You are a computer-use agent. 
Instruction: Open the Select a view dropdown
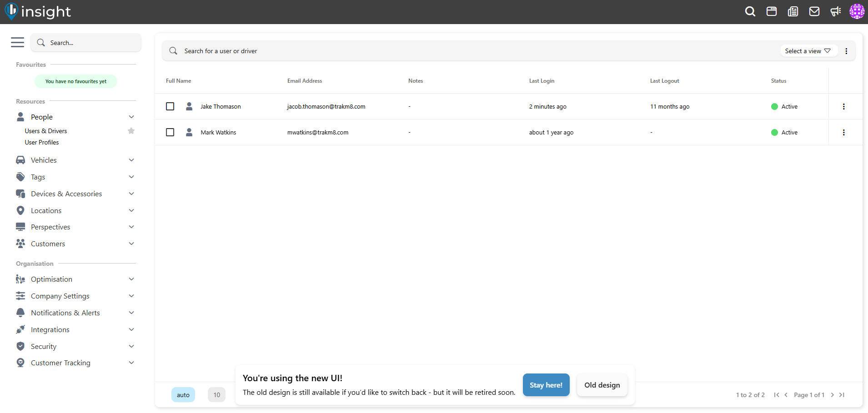[808, 51]
